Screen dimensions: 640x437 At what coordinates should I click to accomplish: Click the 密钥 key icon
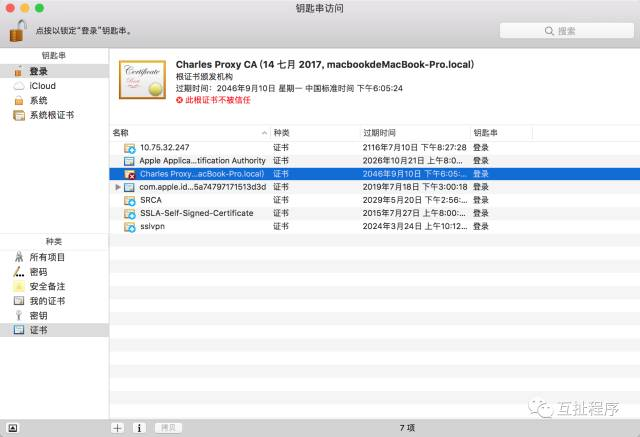pos(18,315)
